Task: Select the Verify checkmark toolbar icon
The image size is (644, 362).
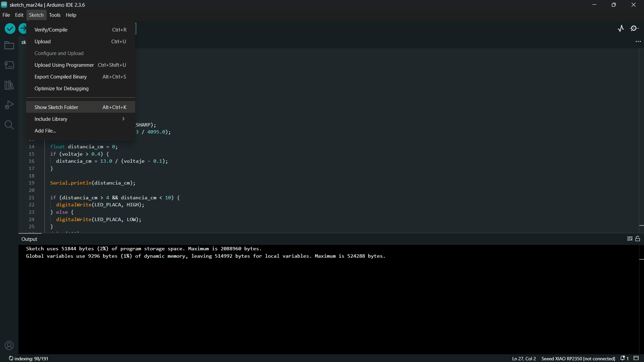Action: click(x=10, y=29)
